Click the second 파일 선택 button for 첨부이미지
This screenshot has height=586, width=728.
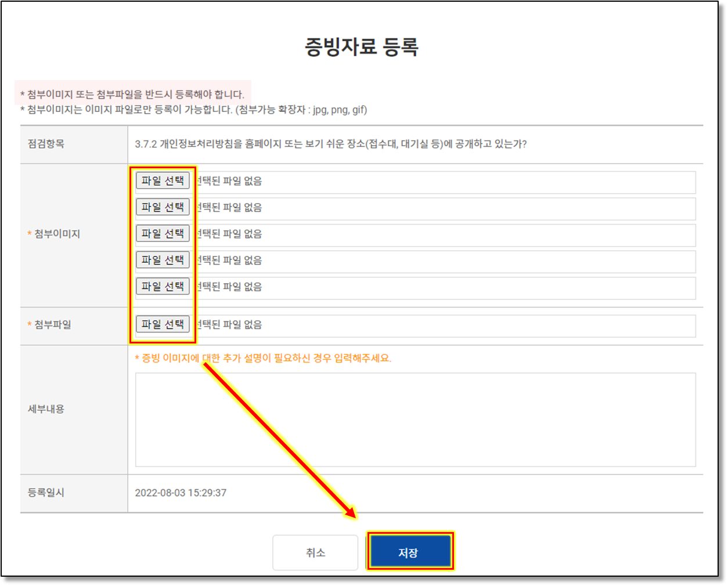click(x=163, y=207)
